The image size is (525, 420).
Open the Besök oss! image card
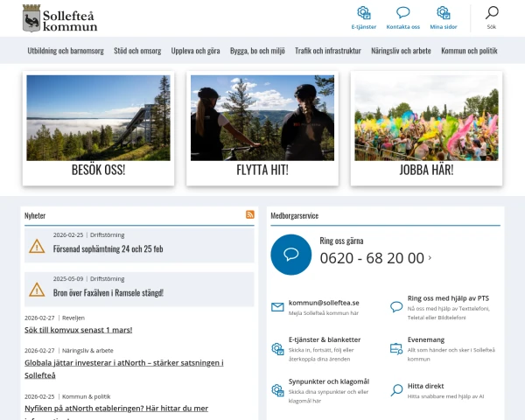(98, 129)
